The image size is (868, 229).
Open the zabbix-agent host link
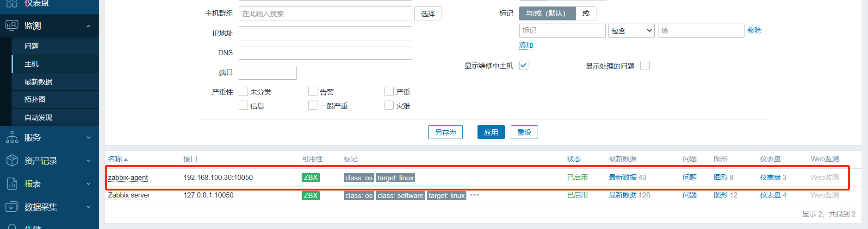128,178
